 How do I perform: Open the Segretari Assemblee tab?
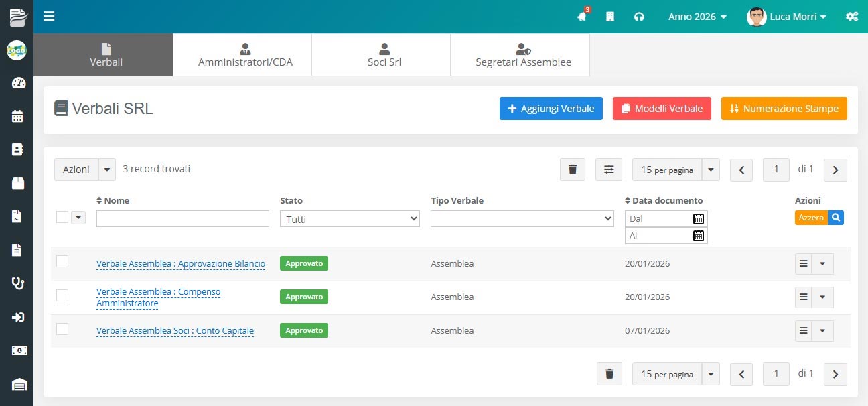(x=523, y=55)
